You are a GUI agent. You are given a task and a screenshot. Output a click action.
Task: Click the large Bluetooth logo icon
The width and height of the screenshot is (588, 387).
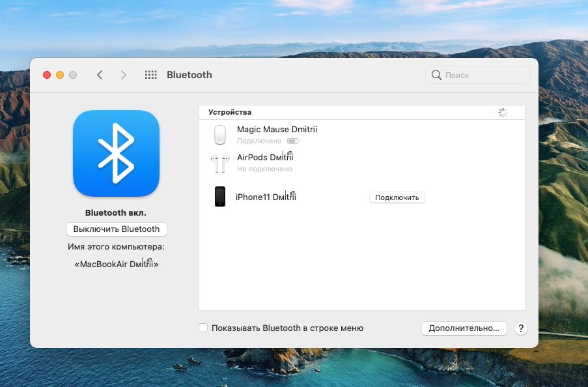click(117, 153)
